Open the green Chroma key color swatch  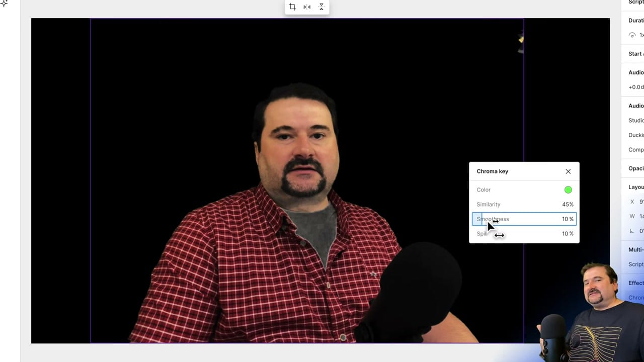[x=568, y=190]
